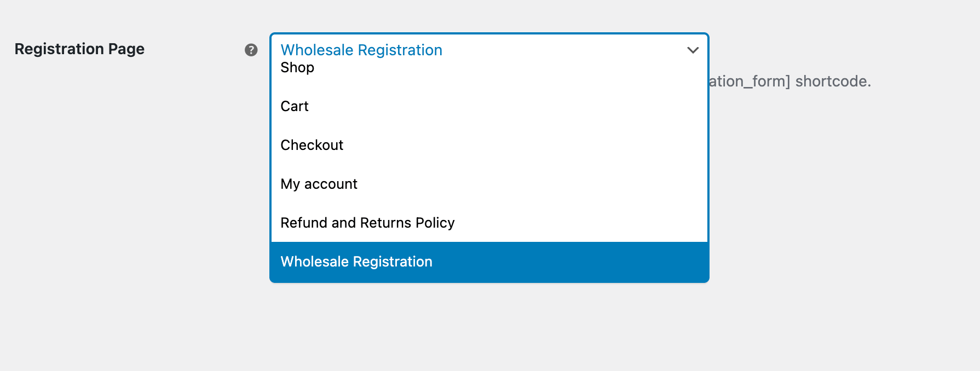Choose Cart from the page list
The height and width of the screenshot is (371, 980).
click(x=295, y=106)
